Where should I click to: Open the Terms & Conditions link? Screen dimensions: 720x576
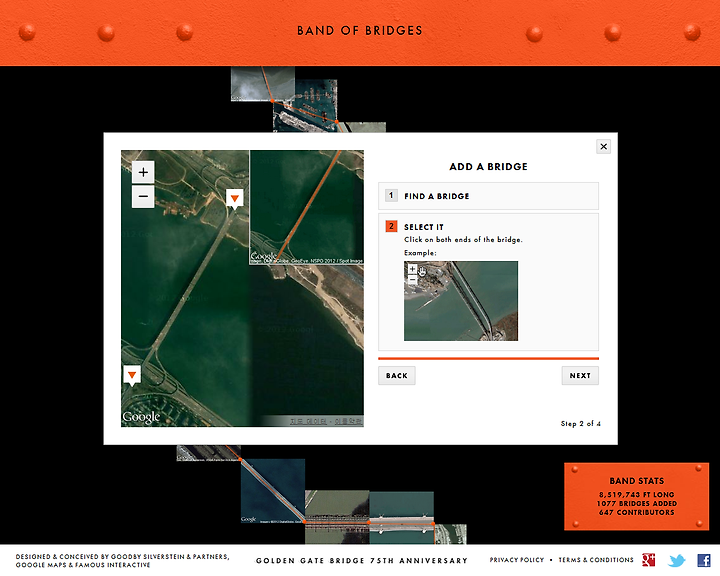click(596, 560)
